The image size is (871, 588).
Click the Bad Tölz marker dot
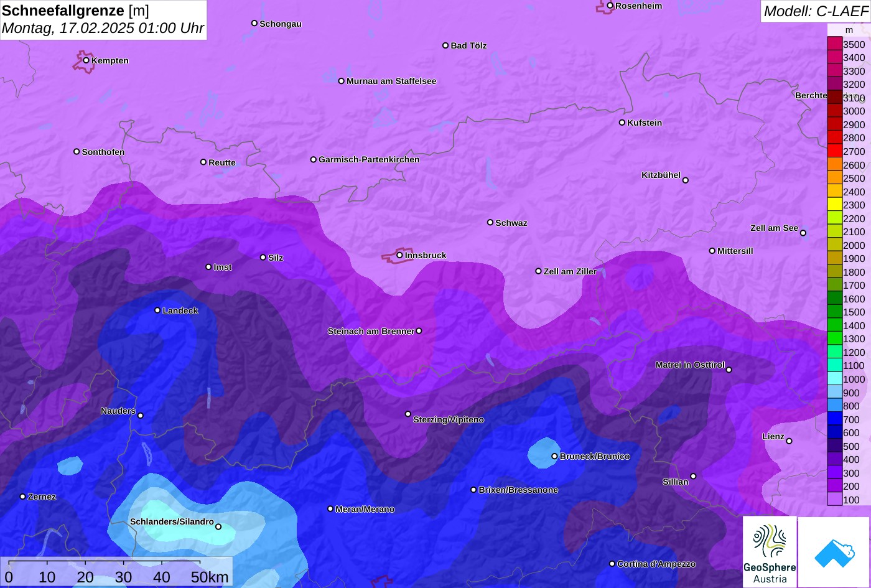[x=445, y=45]
